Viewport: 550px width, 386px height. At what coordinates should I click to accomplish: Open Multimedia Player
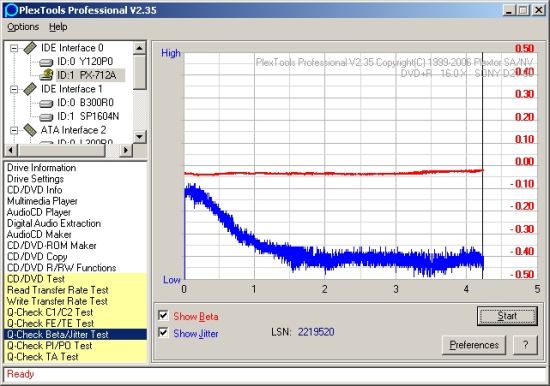pyautogui.click(x=42, y=201)
